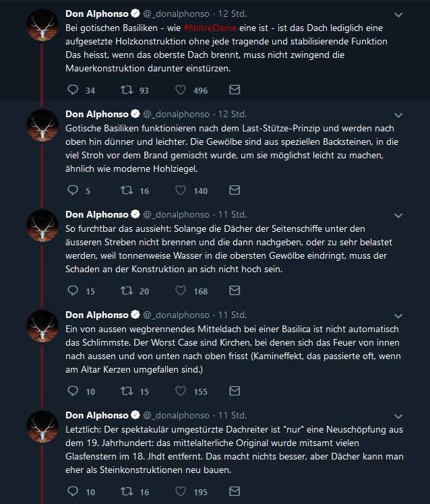Retweet the last tweet with 16 retweets, 195 likes
The width and height of the screenshot is (430, 504).
click(127, 491)
